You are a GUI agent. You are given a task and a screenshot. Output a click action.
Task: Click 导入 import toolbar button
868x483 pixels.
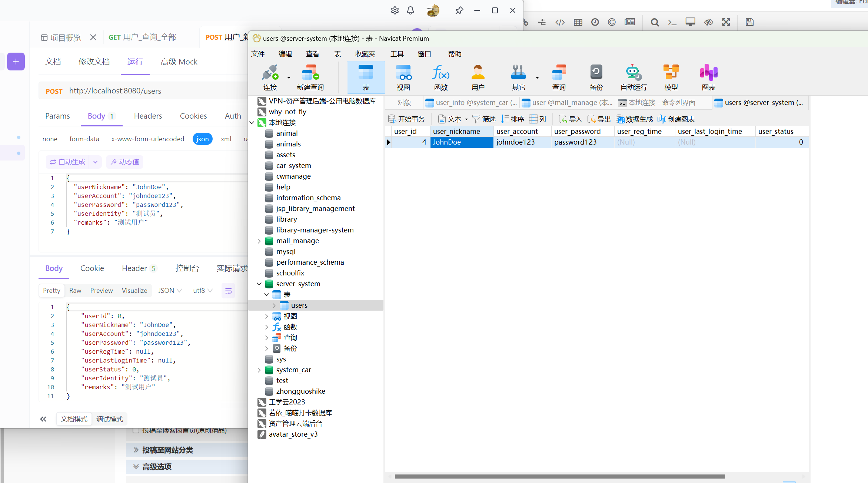pyautogui.click(x=571, y=119)
